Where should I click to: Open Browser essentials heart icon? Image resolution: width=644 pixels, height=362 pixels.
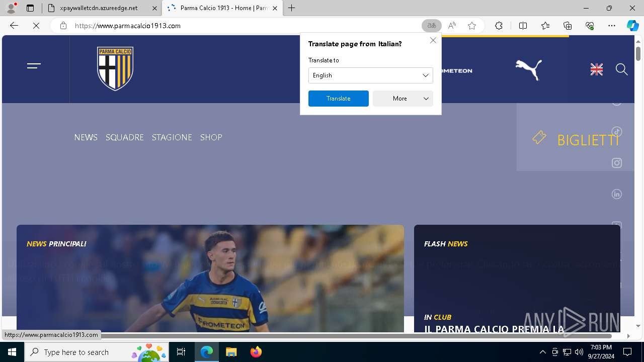[590, 26]
